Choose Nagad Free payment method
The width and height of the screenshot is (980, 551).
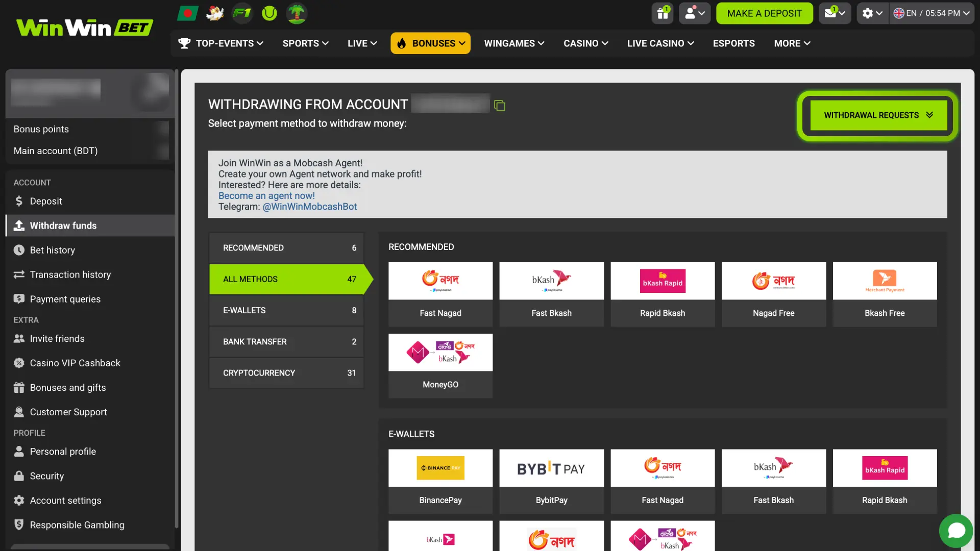pos(773,294)
